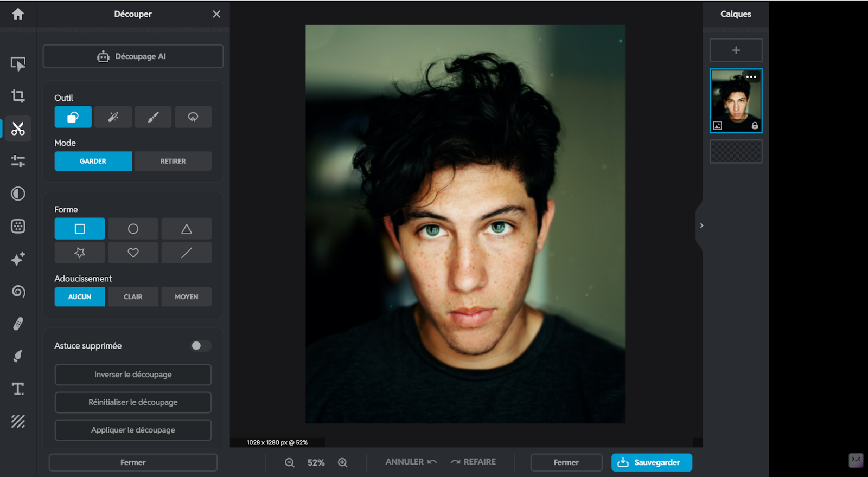Open the layer options three-dot menu
Viewport: 868px width, 477px height.
[751, 77]
